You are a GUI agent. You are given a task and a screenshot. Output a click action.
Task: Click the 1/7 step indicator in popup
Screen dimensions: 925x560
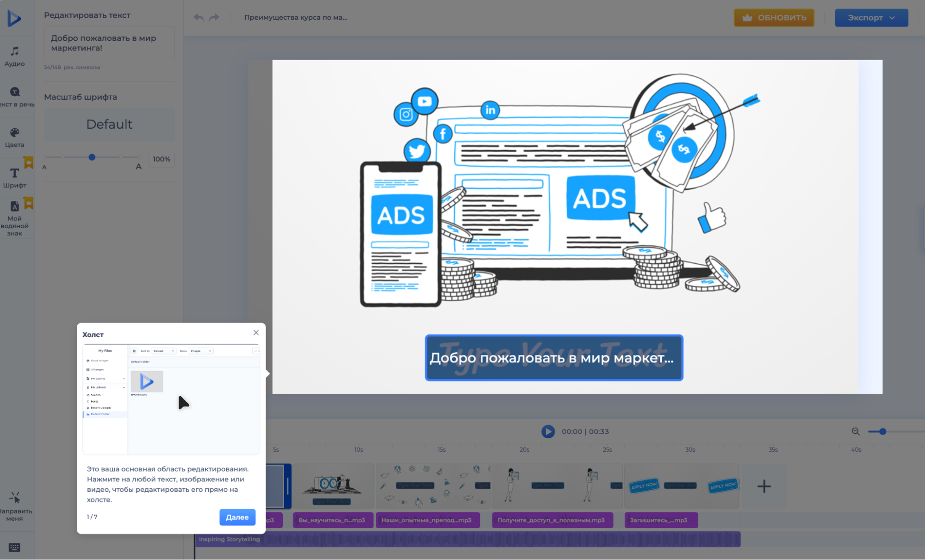[x=92, y=517]
